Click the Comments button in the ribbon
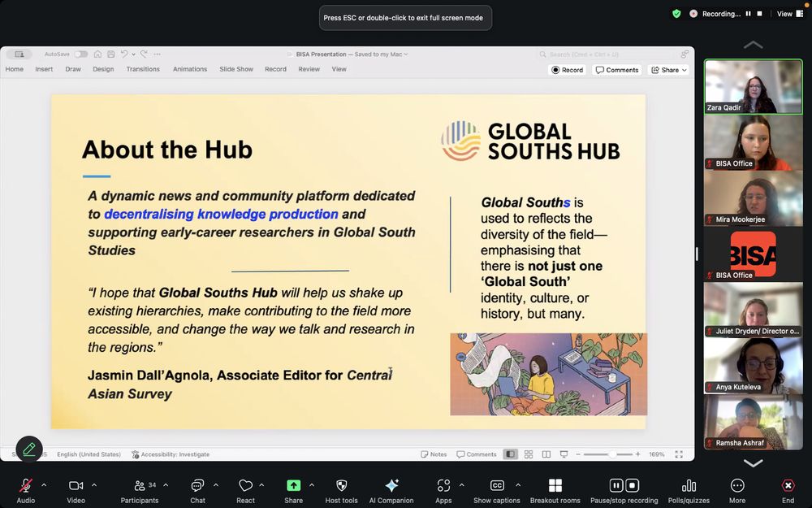This screenshot has width=812, height=508. tap(617, 70)
